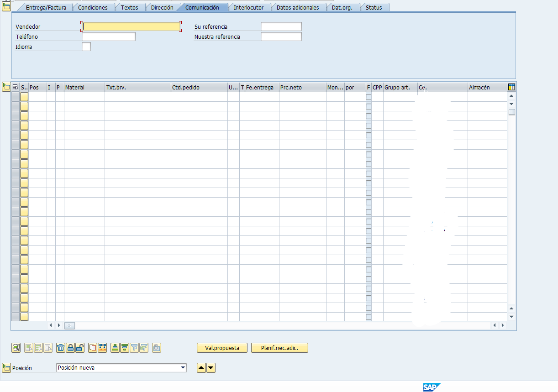Click yellow status button in second table row
This screenshot has width=558, height=392.
[x=24, y=106]
